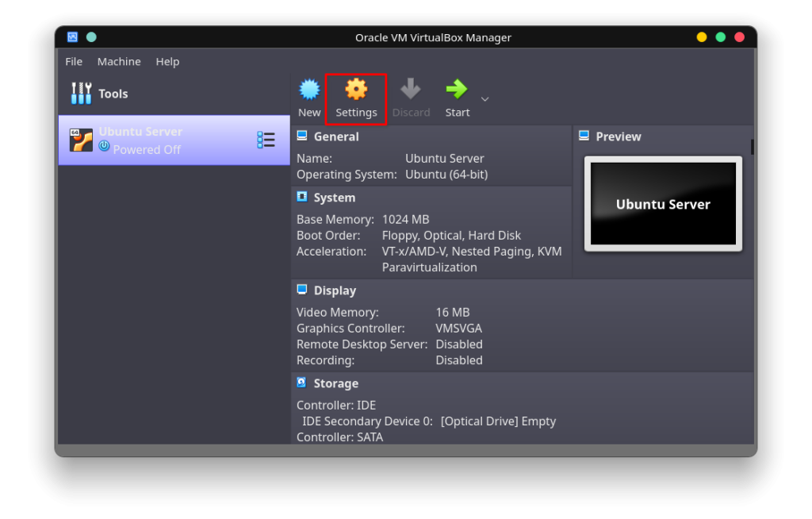Click the Preview thumbnail of Ubuntu Server
Screen dimensions: 812x519
pyautogui.click(x=663, y=203)
